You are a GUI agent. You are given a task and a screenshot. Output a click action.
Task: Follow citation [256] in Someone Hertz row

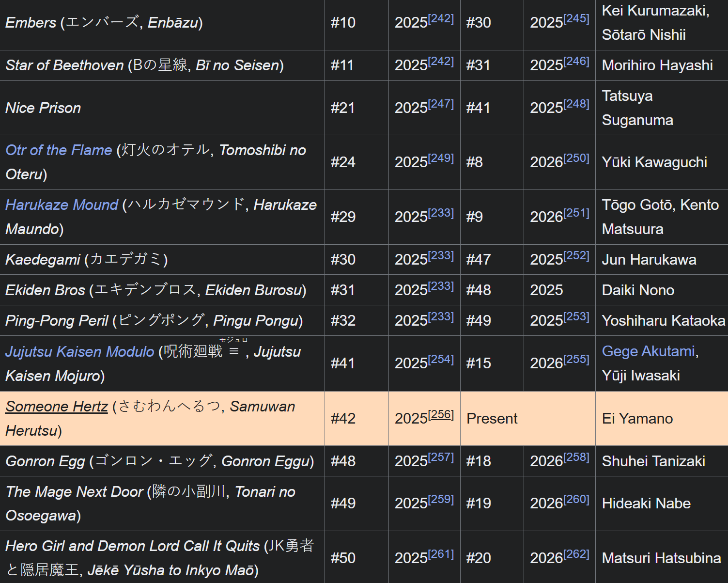point(441,415)
